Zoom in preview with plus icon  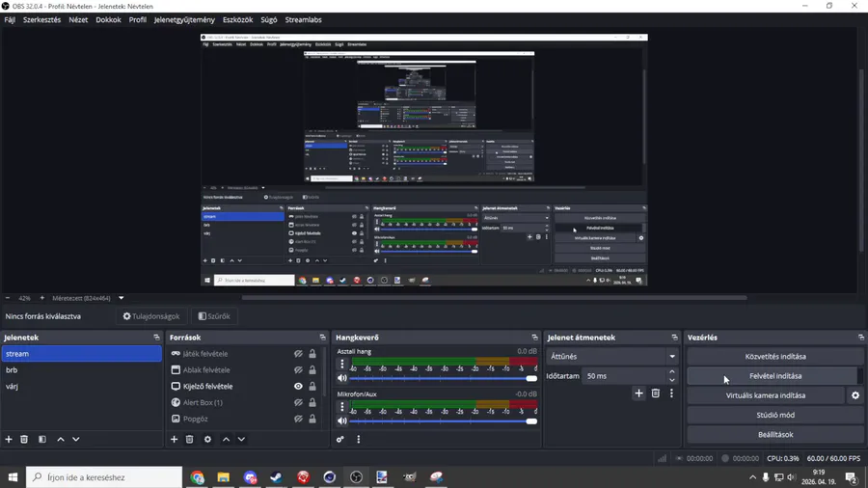[x=42, y=298]
